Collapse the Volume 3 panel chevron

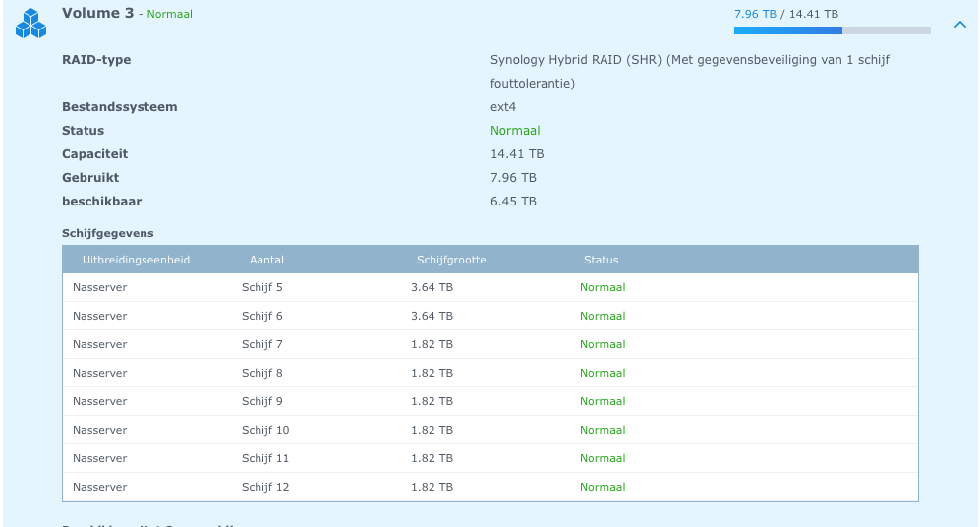tap(960, 25)
